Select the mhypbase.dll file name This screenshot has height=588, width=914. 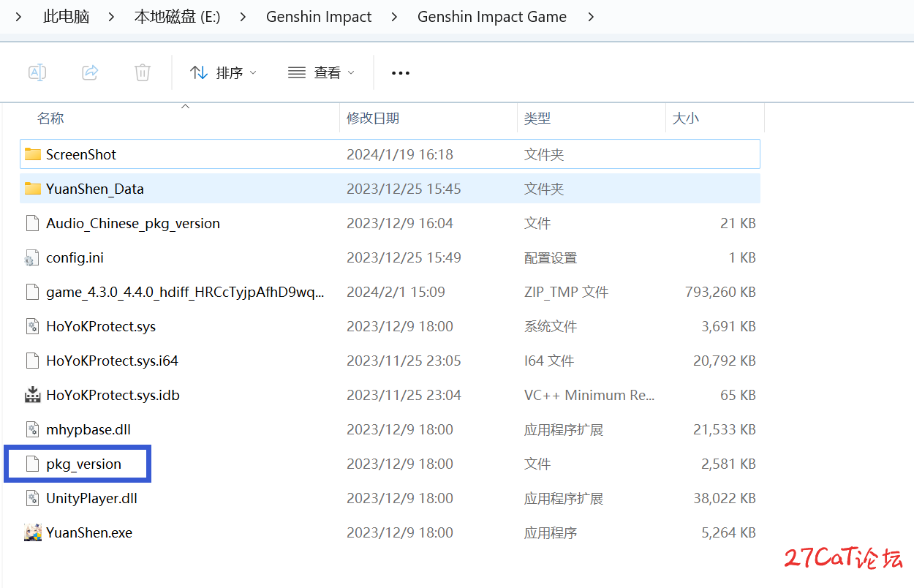coord(88,429)
